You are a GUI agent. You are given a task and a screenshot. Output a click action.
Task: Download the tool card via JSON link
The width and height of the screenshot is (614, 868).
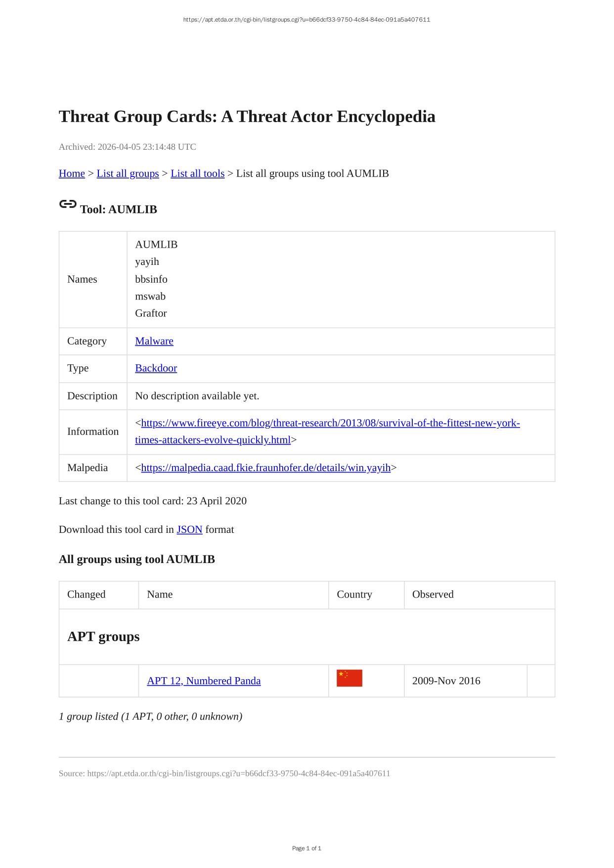[189, 529]
